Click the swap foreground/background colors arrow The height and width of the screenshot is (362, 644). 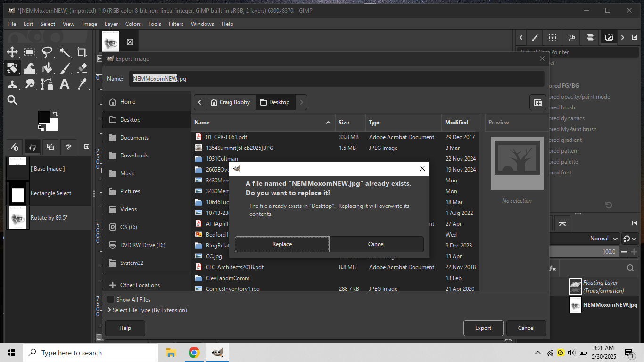pos(55,114)
